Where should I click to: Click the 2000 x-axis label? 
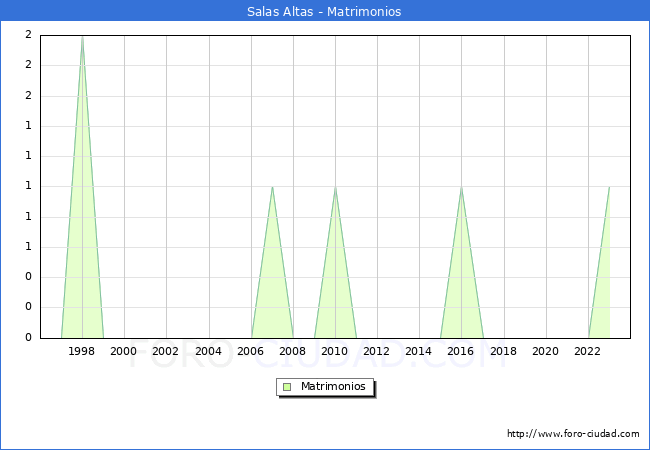tap(124, 351)
